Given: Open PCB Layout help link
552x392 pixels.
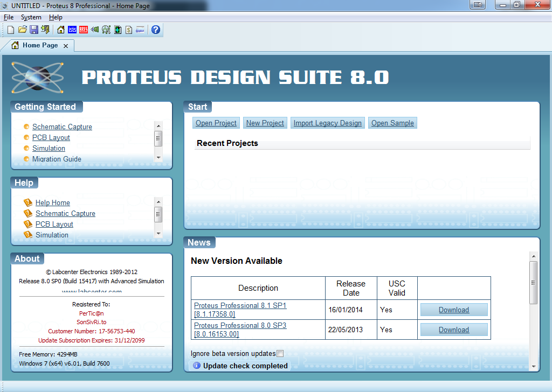Looking at the screenshot, I should pos(54,224).
